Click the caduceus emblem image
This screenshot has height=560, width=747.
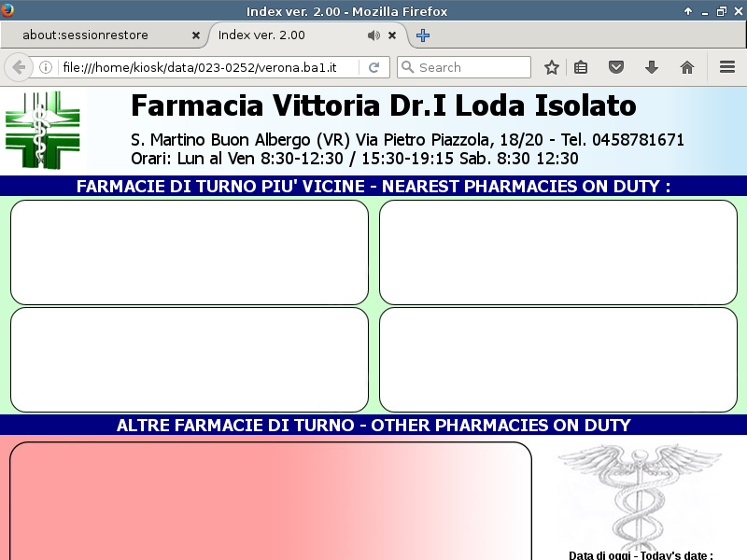(x=640, y=495)
